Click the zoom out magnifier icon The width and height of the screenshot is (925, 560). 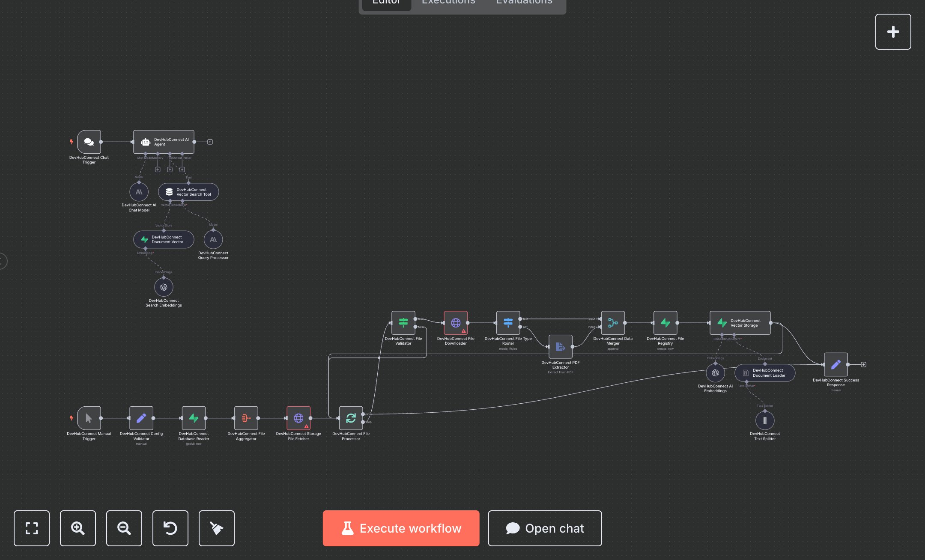(124, 528)
